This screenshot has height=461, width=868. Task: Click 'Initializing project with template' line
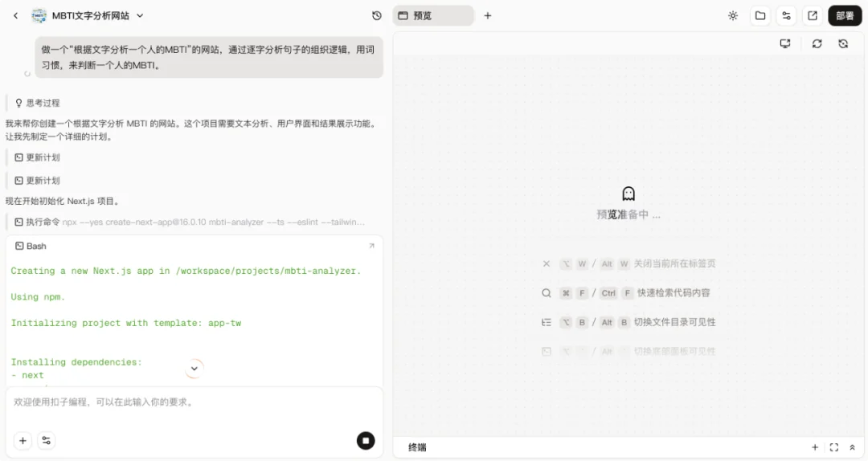(x=126, y=323)
